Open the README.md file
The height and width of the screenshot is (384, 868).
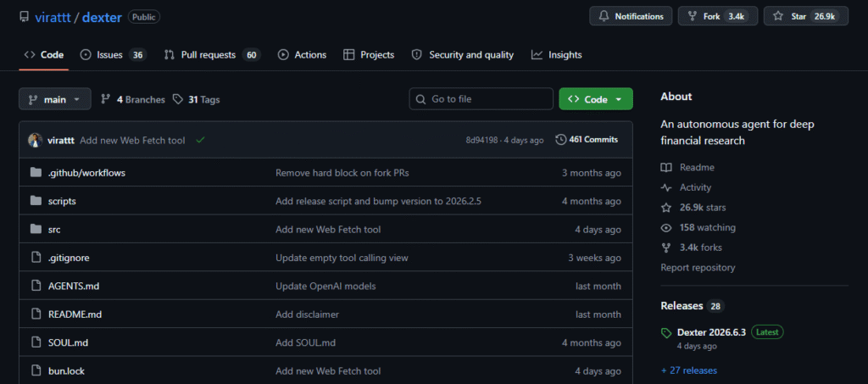[75, 314]
